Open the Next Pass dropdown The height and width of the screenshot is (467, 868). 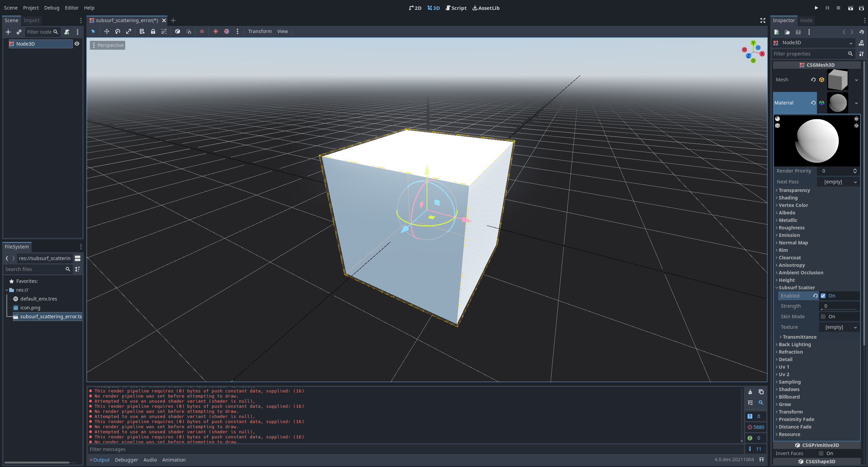pyautogui.click(x=838, y=181)
